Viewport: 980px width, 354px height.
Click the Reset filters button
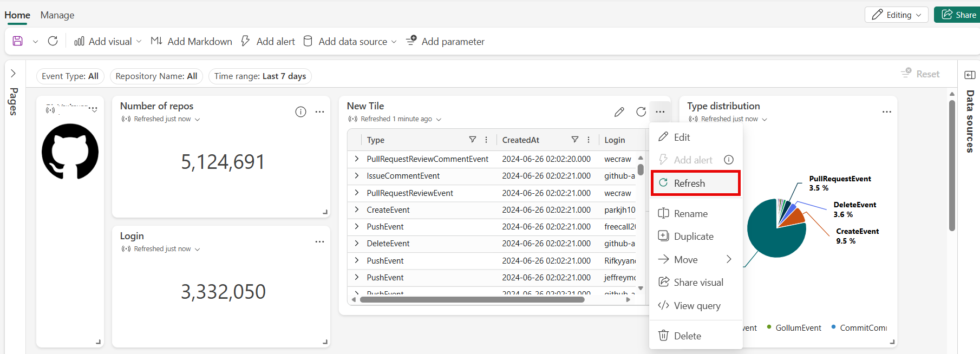(x=920, y=74)
